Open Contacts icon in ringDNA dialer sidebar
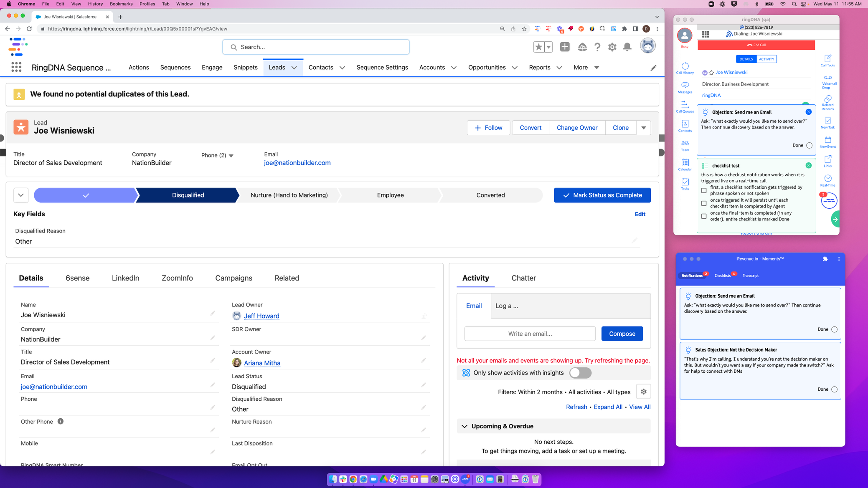The image size is (868, 488). click(685, 126)
